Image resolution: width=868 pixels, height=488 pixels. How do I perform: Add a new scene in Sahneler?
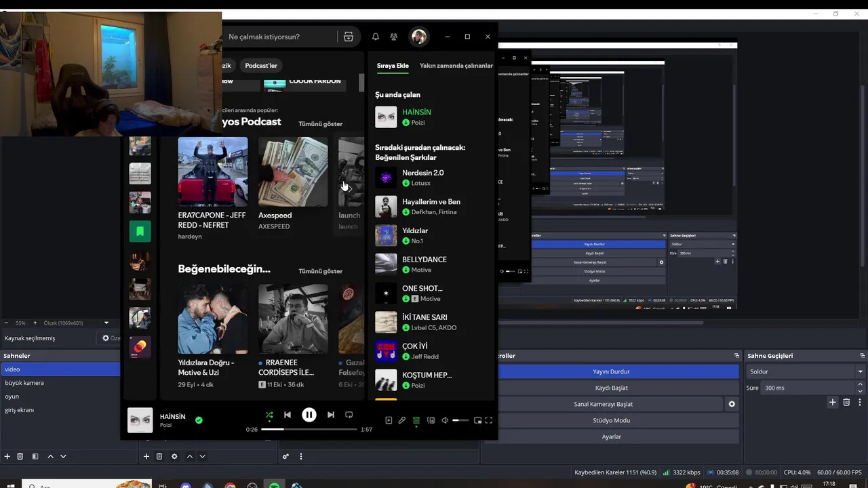[x=7, y=456]
